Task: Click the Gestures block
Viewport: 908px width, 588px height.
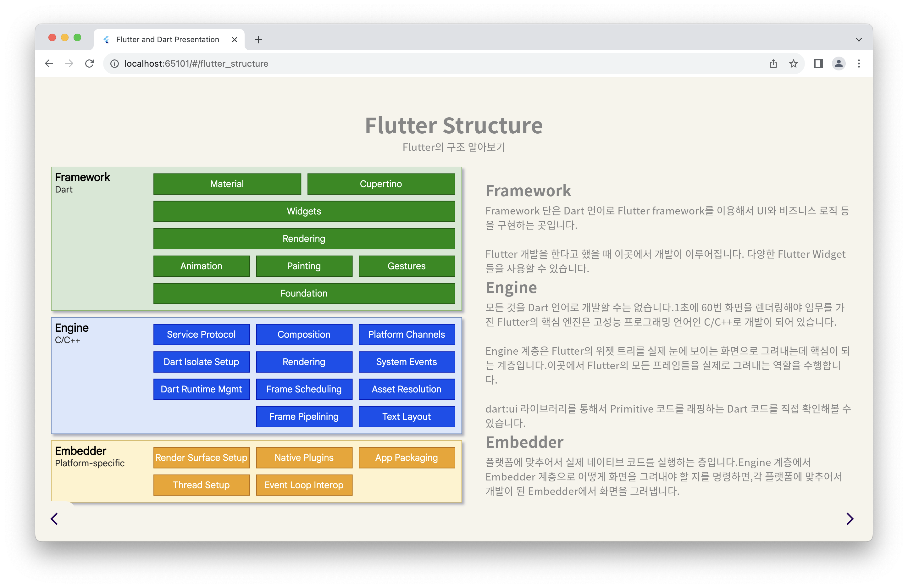Action: click(x=407, y=266)
